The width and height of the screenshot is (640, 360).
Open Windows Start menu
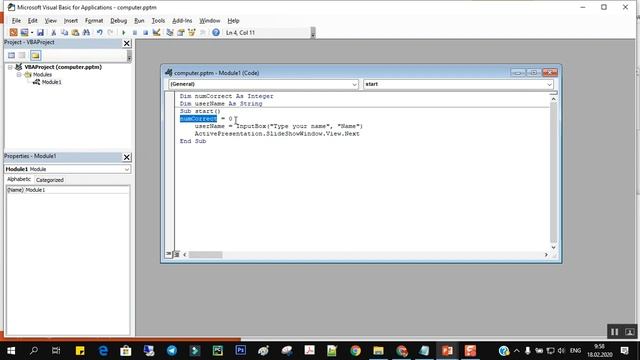point(11,351)
